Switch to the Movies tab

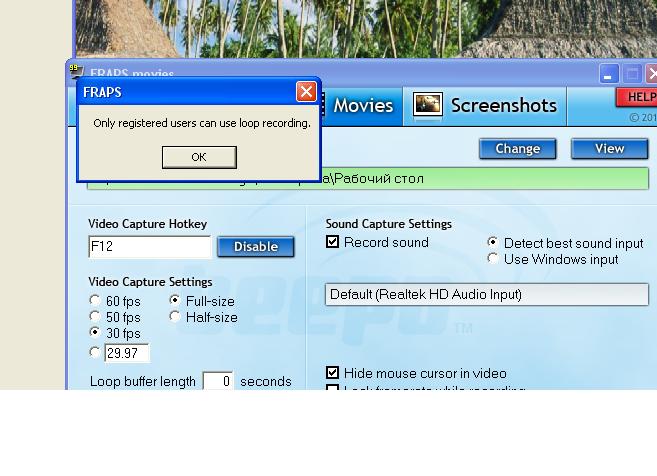[363, 106]
